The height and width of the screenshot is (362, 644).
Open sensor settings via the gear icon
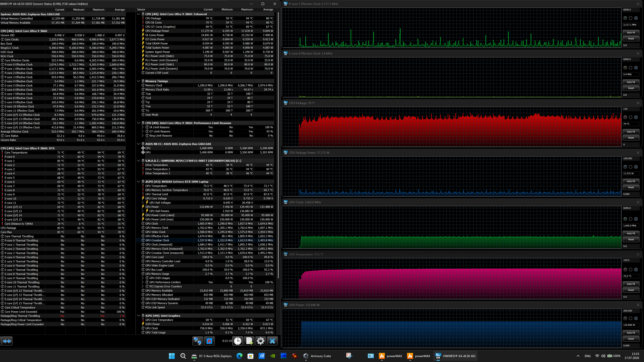261,341
